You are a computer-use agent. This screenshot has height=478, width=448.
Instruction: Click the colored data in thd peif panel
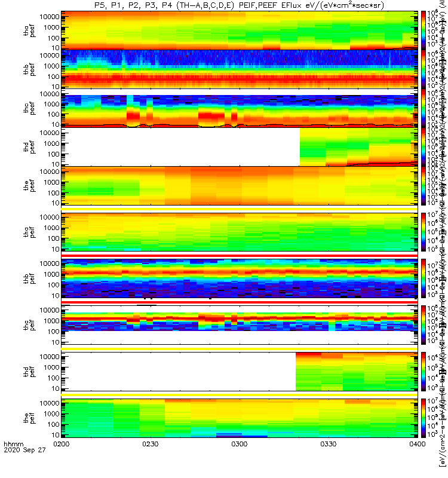357,371
